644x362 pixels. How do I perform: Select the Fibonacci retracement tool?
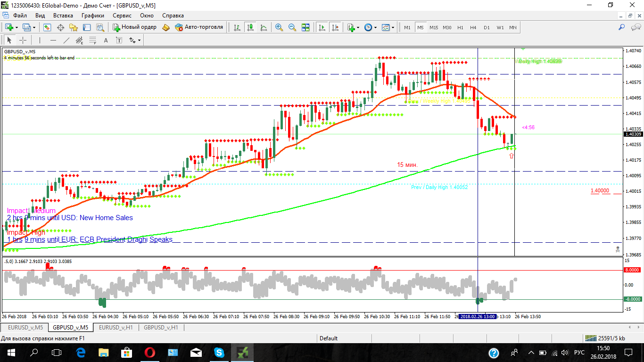click(x=93, y=40)
